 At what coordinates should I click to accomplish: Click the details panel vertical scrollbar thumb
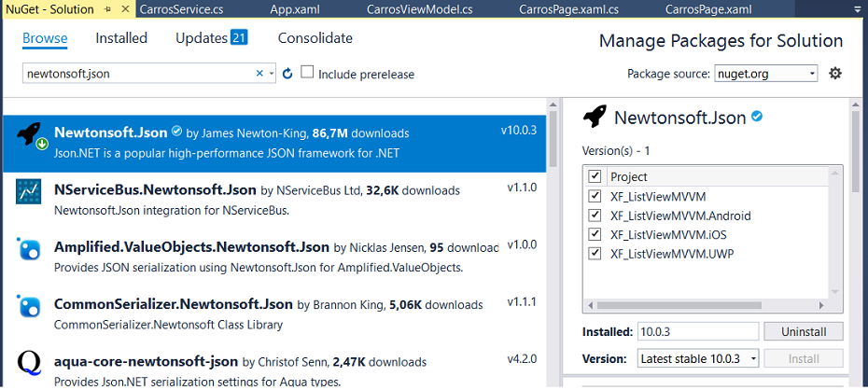(857, 151)
